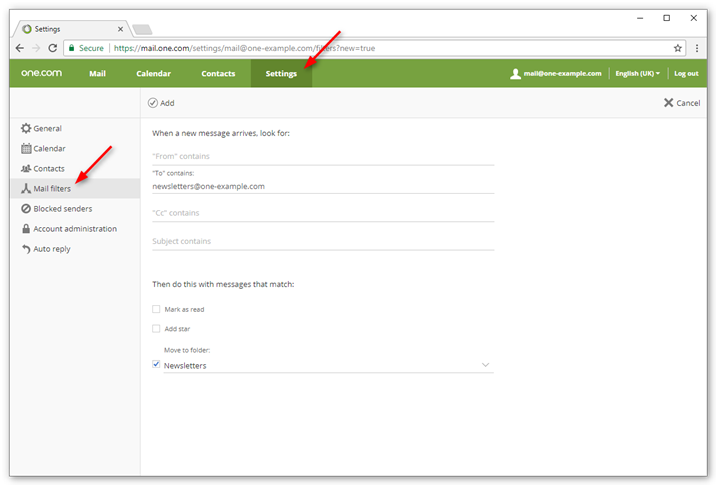Open Blocked senders in sidebar
This screenshot has width=716, height=485.
[75, 209]
